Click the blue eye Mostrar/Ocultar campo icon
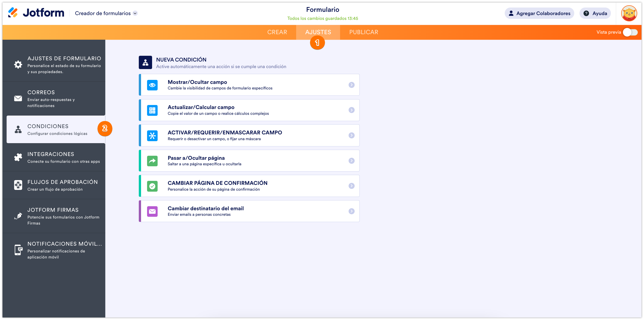644x320 pixels. click(x=152, y=85)
